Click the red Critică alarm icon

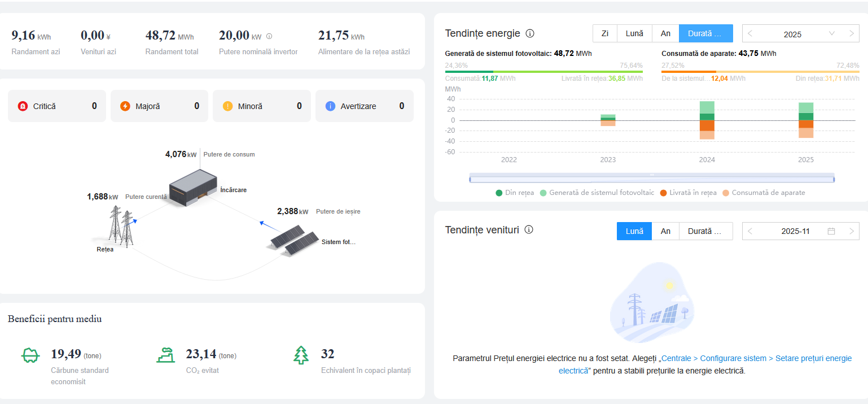(23, 106)
